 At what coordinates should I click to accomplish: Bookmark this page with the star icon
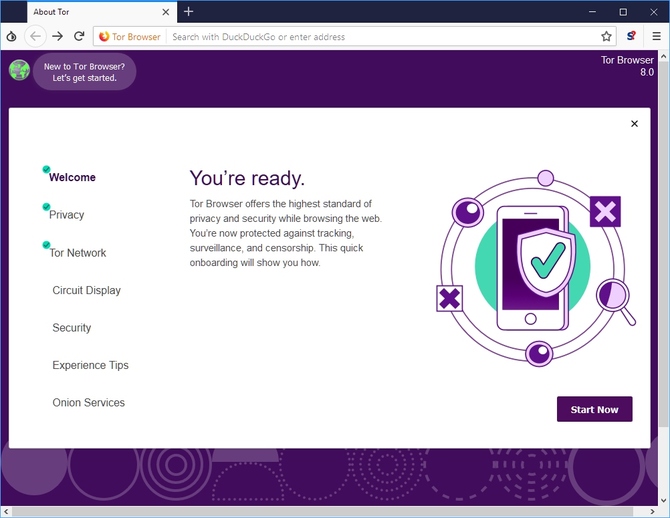[x=606, y=36]
